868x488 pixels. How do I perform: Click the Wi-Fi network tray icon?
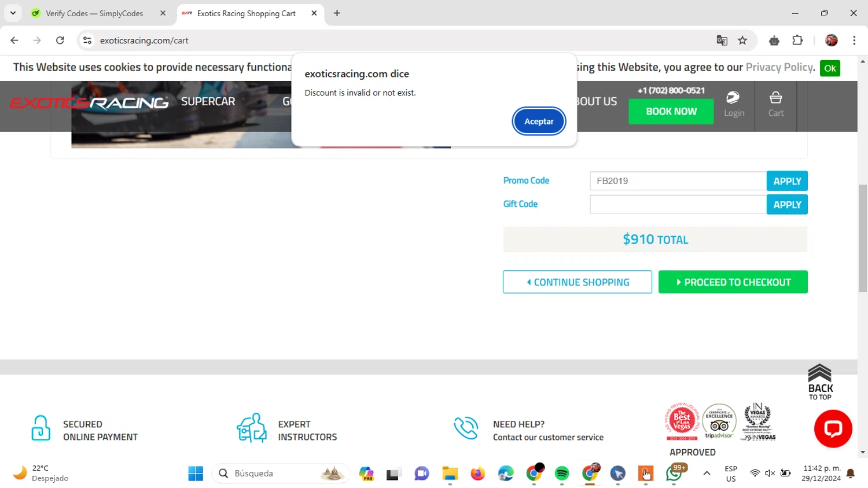pos(755,474)
